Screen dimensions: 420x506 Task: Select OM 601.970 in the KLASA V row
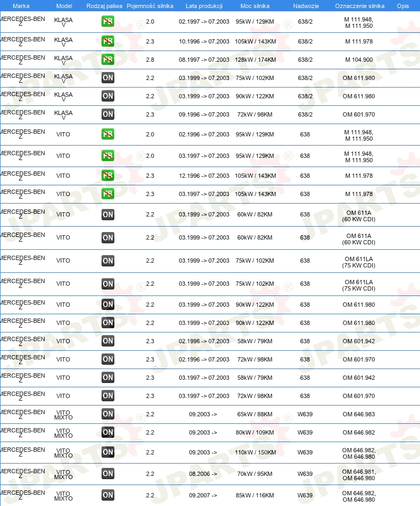click(359, 114)
